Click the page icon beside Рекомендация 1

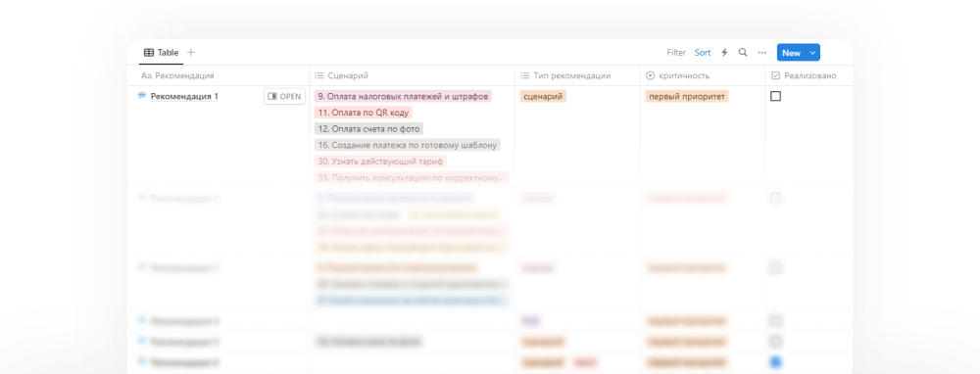(x=142, y=96)
